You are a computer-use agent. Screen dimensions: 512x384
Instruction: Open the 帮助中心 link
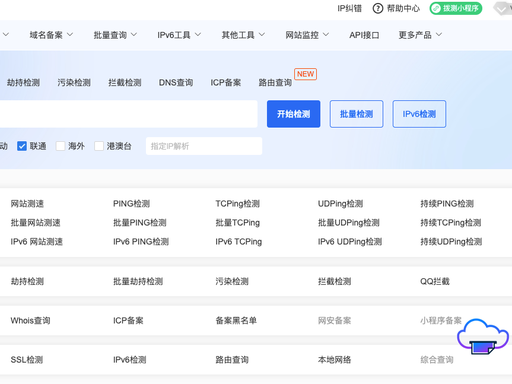(403, 8)
